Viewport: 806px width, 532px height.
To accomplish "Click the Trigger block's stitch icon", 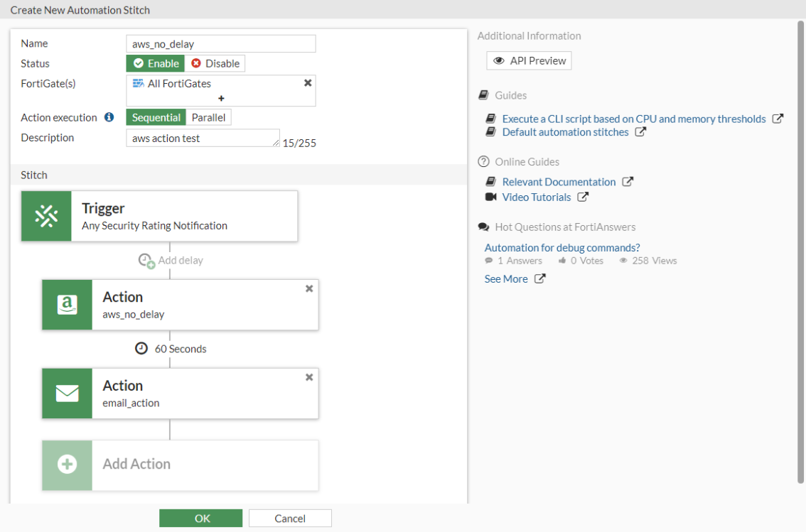I will (45, 216).
